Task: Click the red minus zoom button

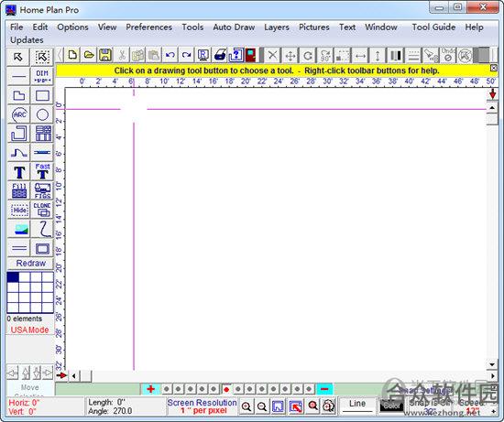Action: (x=324, y=389)
